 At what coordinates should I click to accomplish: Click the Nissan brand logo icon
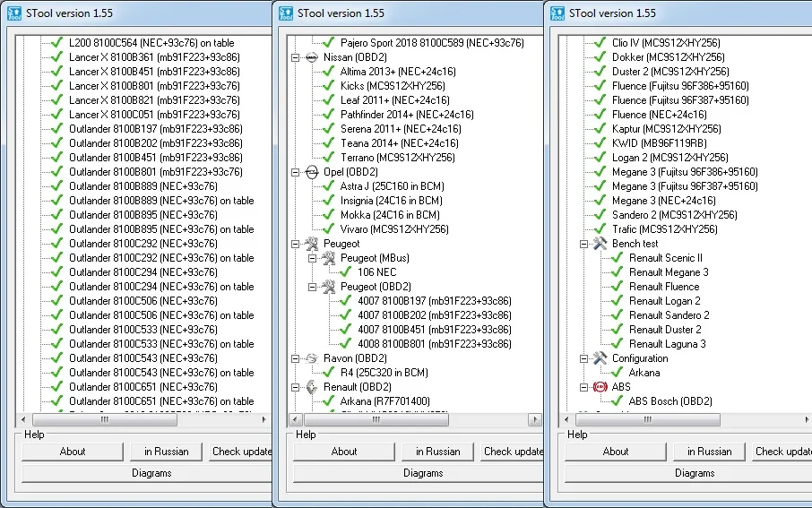coord(312,57)
